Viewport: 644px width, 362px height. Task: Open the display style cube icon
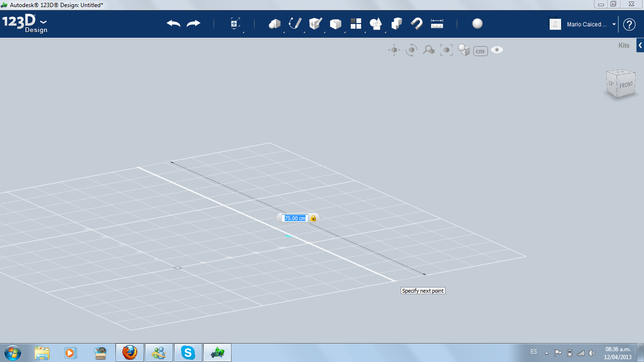point(464,50)
